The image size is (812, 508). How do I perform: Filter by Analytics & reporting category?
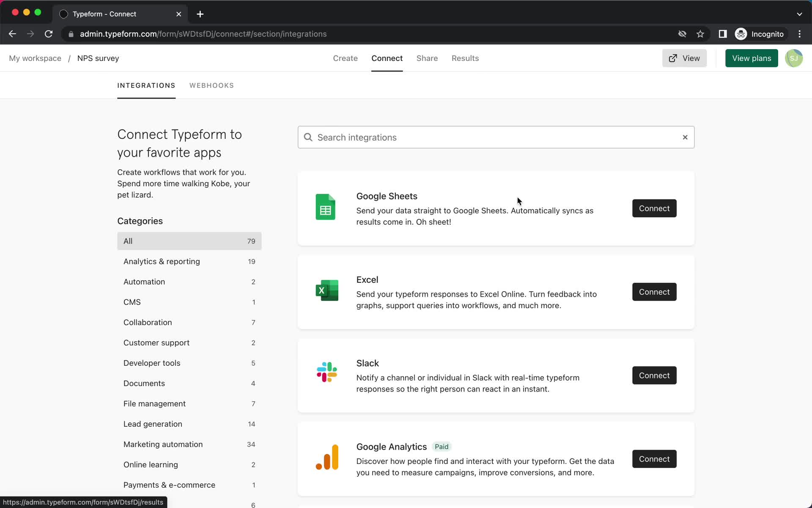(189, 261)
